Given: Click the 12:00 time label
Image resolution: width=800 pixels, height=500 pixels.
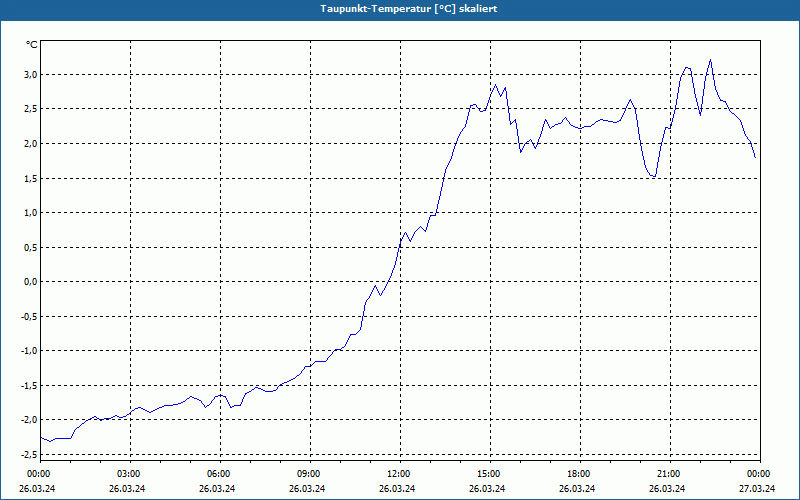Looking at the screenshot, I should [400, 474].
